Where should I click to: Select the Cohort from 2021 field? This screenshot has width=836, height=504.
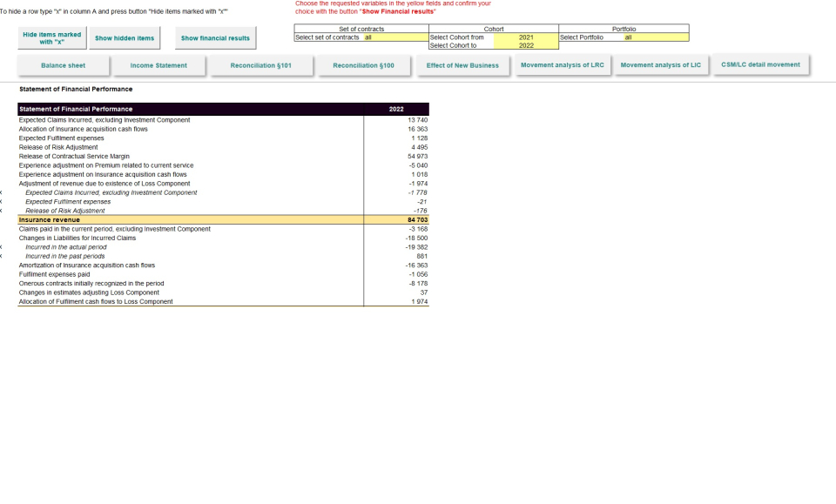pos(526,37)
